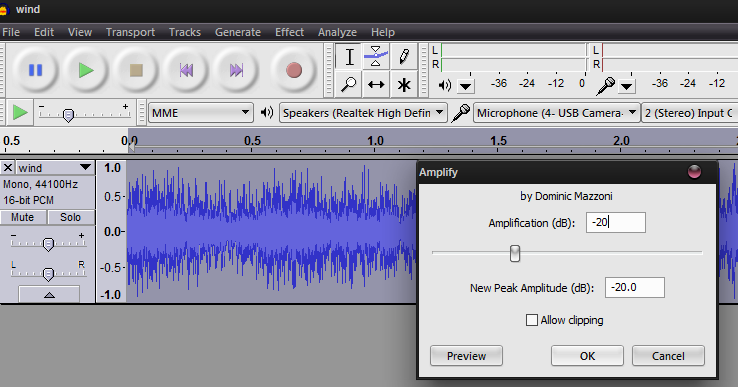The width and height of the screenshot is (738, 387).
Task: Select the Time Shift tool
Action: coord(376,84)
